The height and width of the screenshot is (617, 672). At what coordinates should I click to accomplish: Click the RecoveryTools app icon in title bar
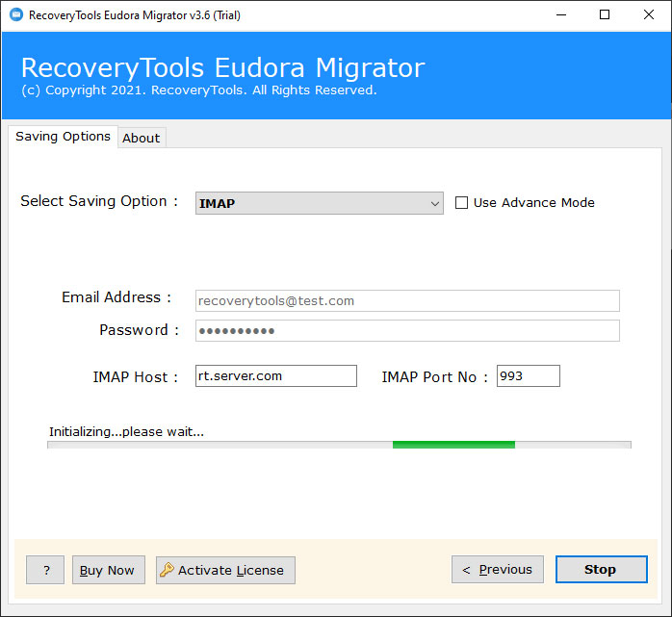pos(16,15)
